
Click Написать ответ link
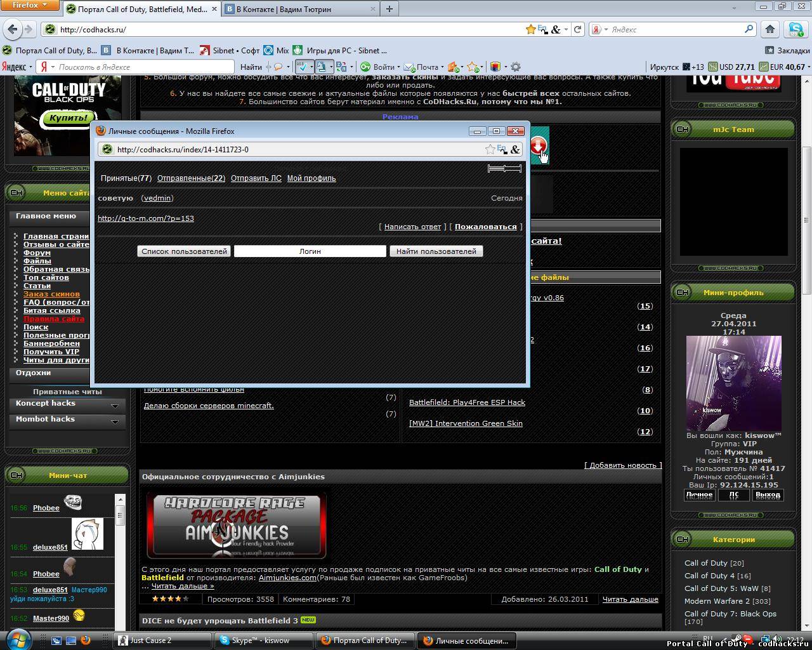(412, 227)
